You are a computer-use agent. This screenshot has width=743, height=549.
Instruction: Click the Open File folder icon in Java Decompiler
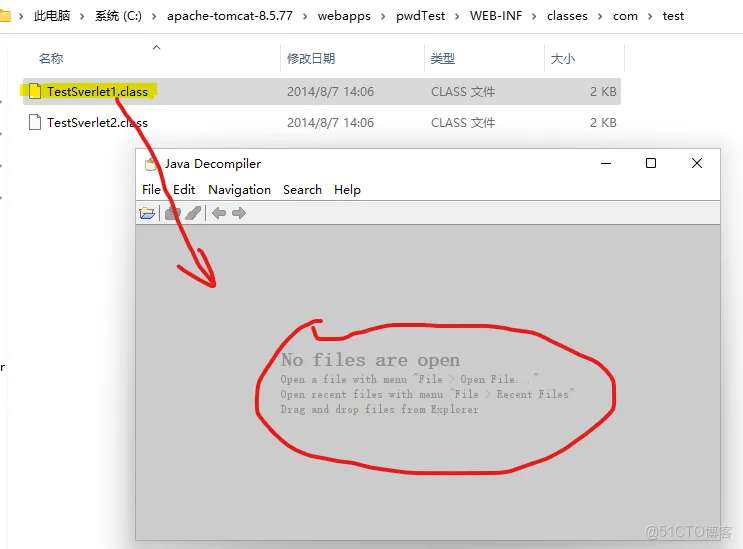pyautogui.click(x=147, y=213)
